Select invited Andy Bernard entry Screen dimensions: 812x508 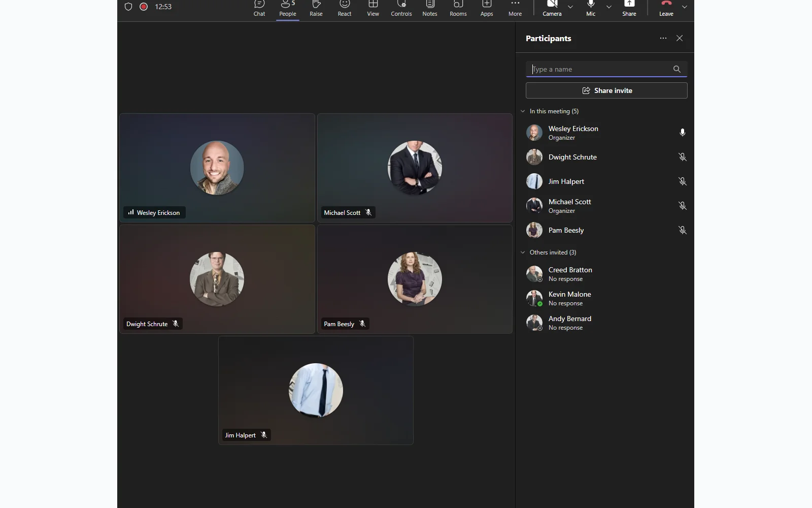point(605,323)
